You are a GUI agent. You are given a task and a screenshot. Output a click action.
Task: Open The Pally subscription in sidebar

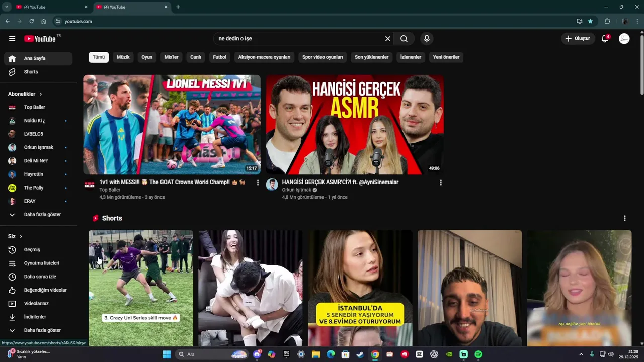pos(38,188)
